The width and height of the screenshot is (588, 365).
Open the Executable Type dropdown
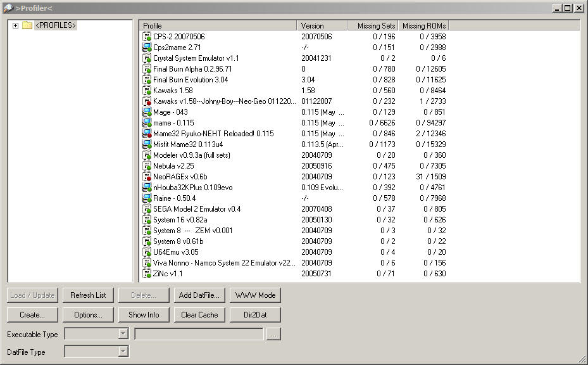point(123,333)
